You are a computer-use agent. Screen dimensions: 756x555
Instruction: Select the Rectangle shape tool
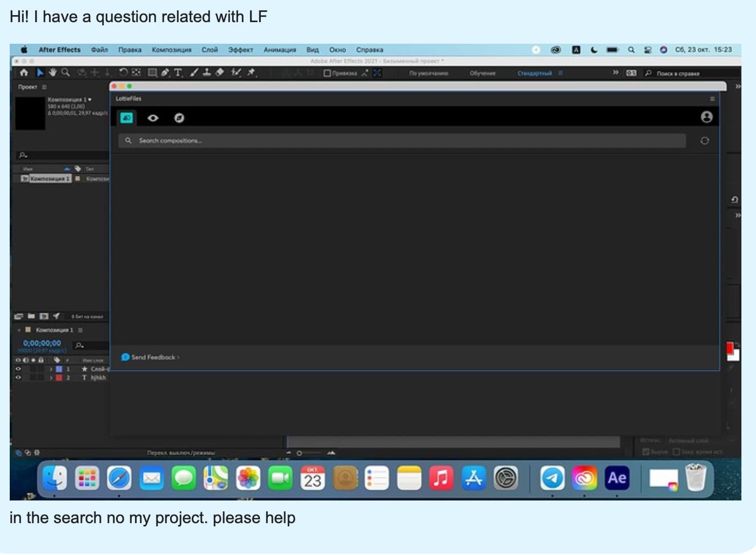click(153, 72)
